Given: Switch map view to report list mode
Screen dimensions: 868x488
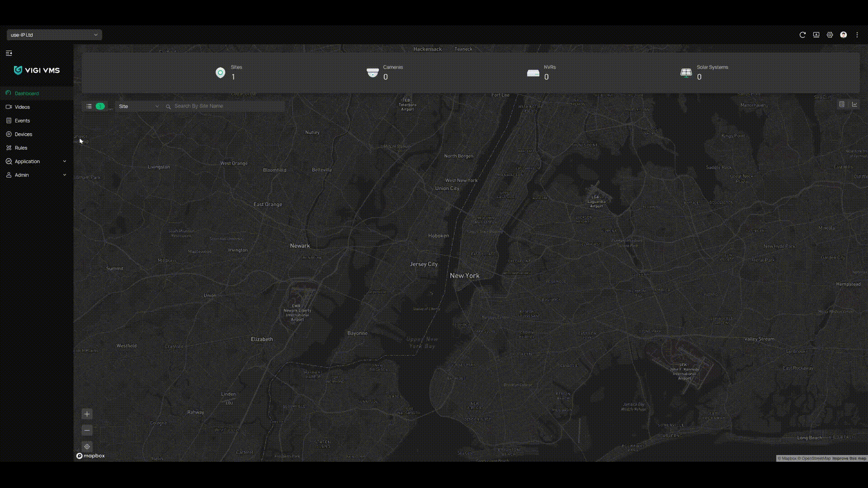Looking at the screenshot, I should pos(842,104).
